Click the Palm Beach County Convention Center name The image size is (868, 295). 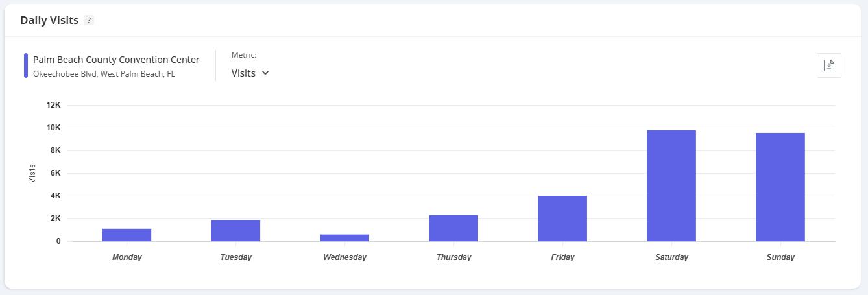pos(116,60)
